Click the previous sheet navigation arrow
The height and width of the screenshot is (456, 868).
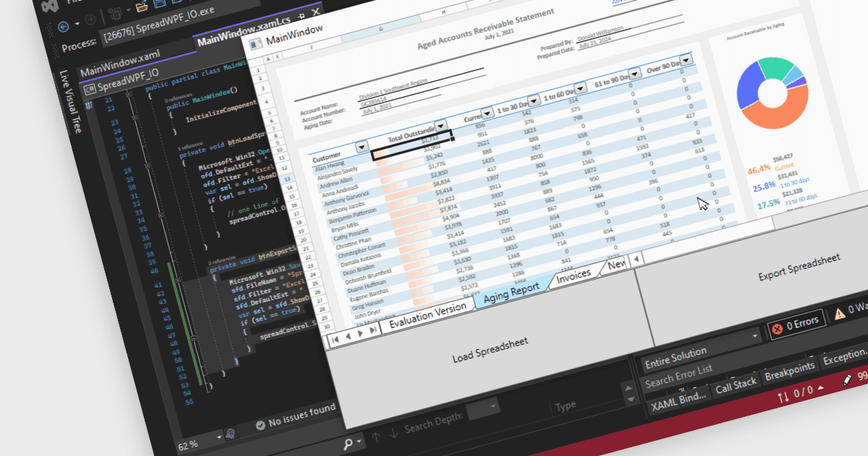pyautogui.click(x=348, y=335)
